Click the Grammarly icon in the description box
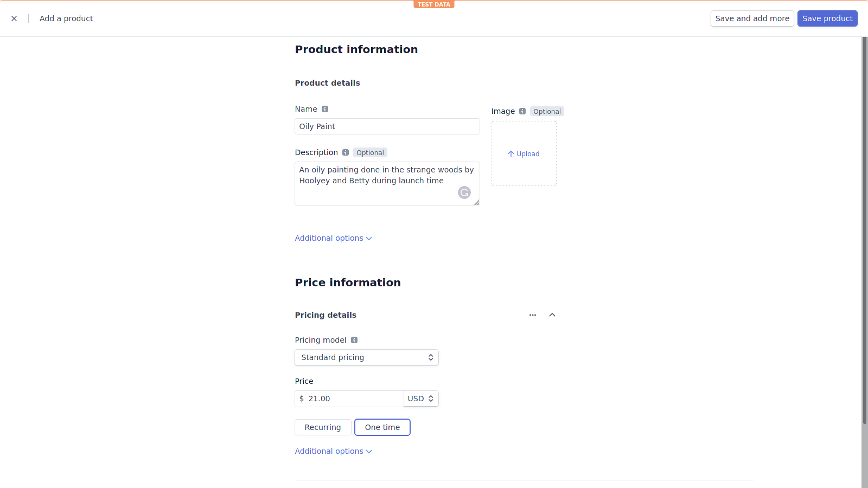The image size is (868, 488). point(464,192)
